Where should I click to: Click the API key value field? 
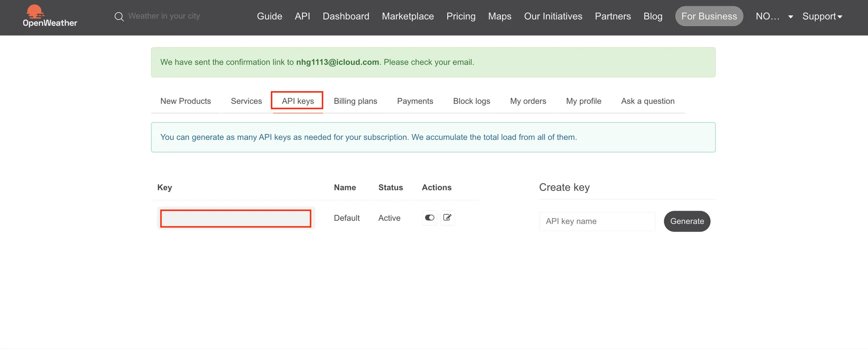236,219
